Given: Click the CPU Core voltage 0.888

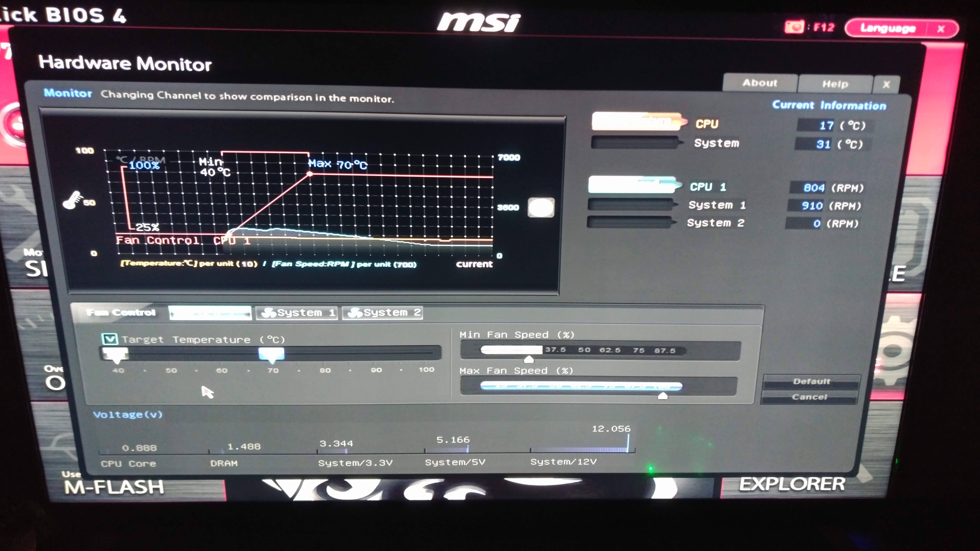Looking at the screenshot, I should tap(139, 448).
